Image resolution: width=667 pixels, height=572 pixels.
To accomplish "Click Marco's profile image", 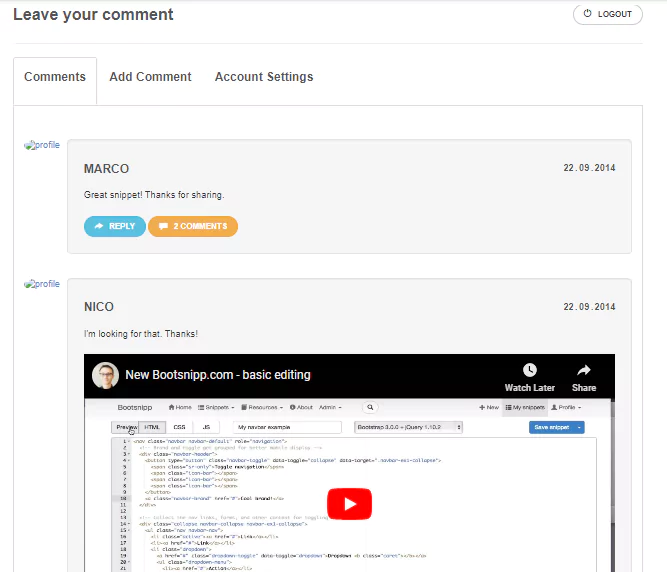I will coord(42,145).
